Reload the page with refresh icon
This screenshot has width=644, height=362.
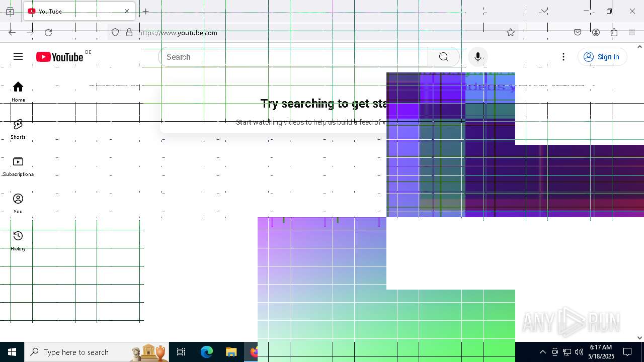pos(48,33)
